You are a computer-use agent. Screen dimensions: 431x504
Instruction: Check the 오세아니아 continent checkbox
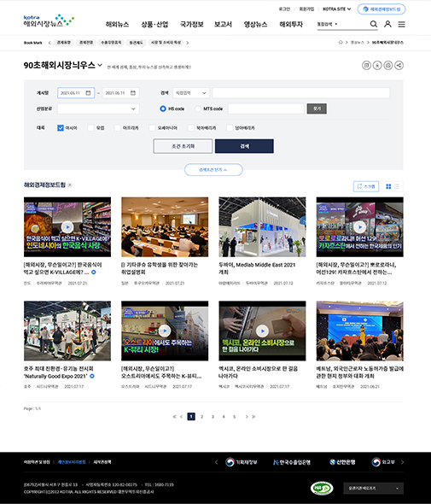coord(152,128)
